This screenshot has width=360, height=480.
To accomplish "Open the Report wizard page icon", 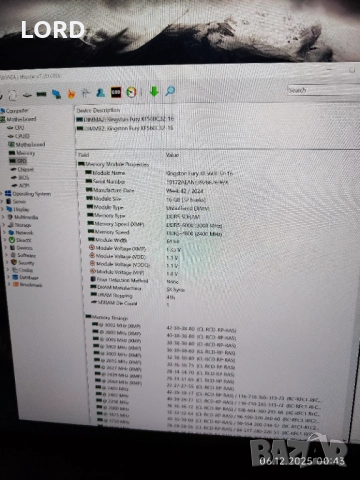I will coord(13,96).
